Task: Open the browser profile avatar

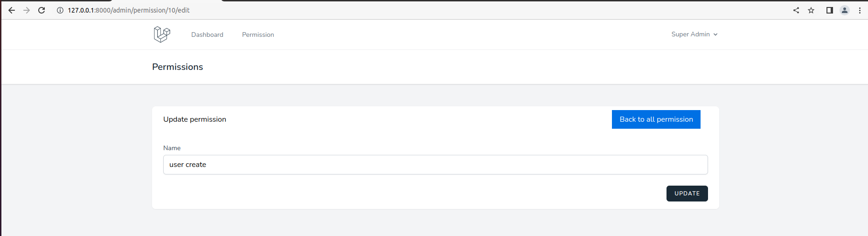Action: 845,10
